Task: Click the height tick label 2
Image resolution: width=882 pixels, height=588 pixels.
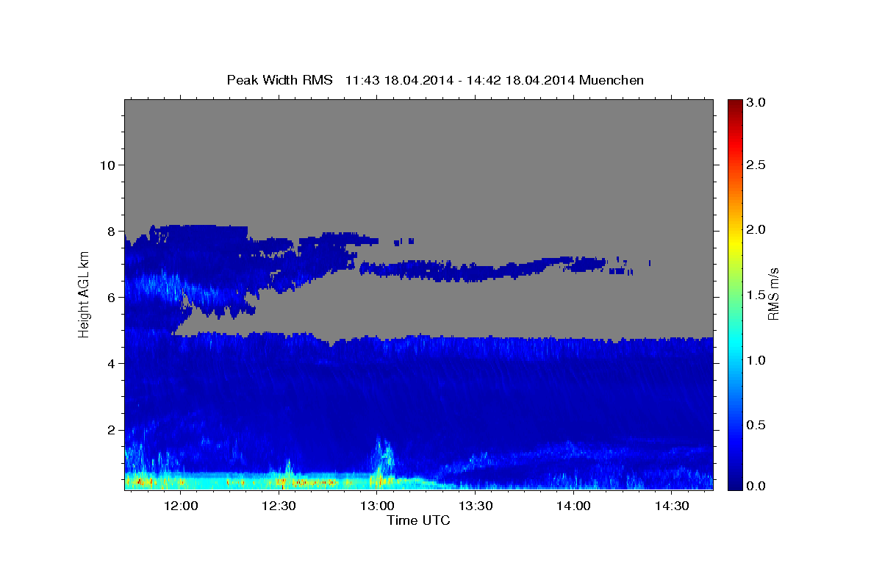Action: tap(112, 429)
